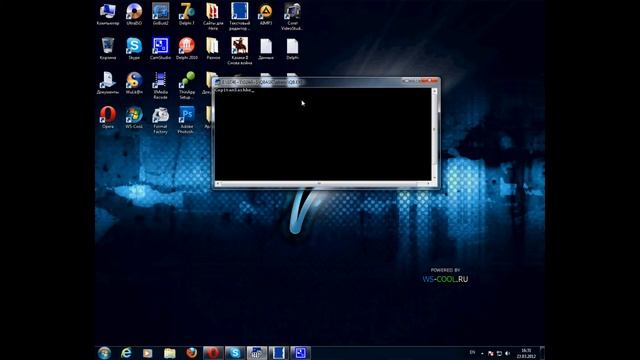Launch the Казаки 2 game shortcut
The width and height of the screenshot is (640, 360).
point(239,51)
